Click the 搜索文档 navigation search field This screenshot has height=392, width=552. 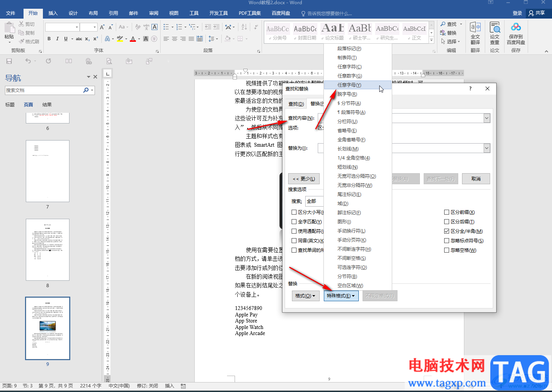(44, 90)
